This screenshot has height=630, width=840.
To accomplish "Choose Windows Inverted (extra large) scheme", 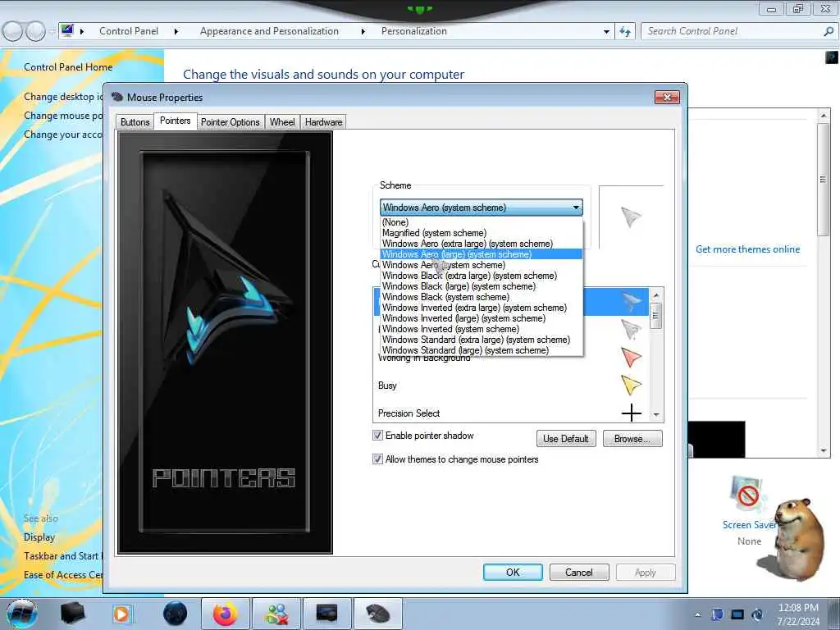I will (x=481, y=308).
